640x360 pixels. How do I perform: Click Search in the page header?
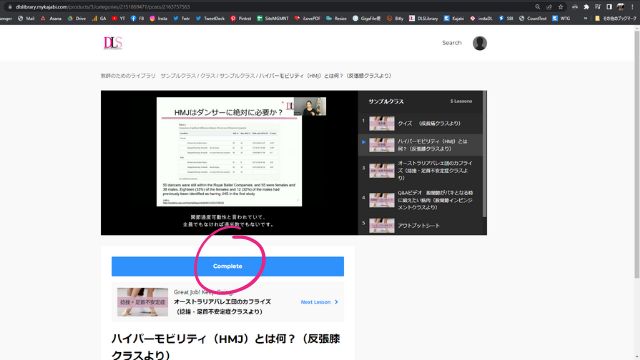[451, 43]
